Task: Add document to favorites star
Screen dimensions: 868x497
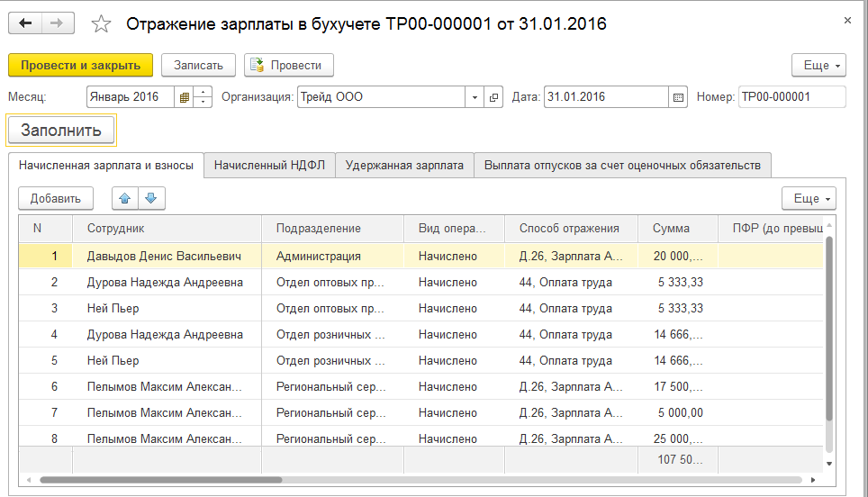Action: click(102, 24)
